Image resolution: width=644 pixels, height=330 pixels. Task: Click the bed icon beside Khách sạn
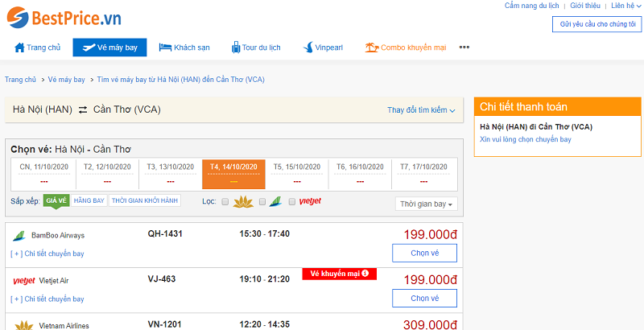pyautogui.click(x=165, y=47)
